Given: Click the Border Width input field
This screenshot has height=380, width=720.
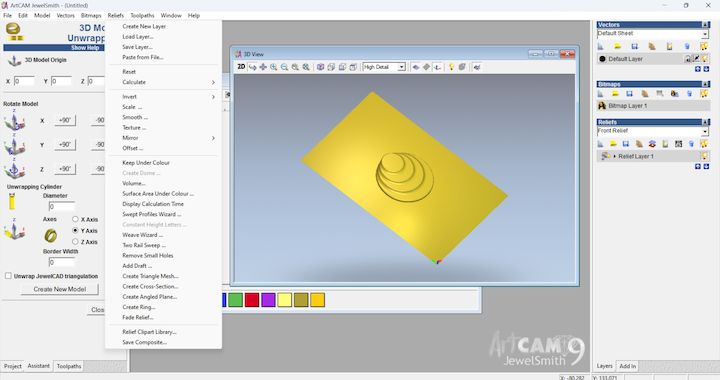Looking at the screenshot, I should (x=62, y=262).
